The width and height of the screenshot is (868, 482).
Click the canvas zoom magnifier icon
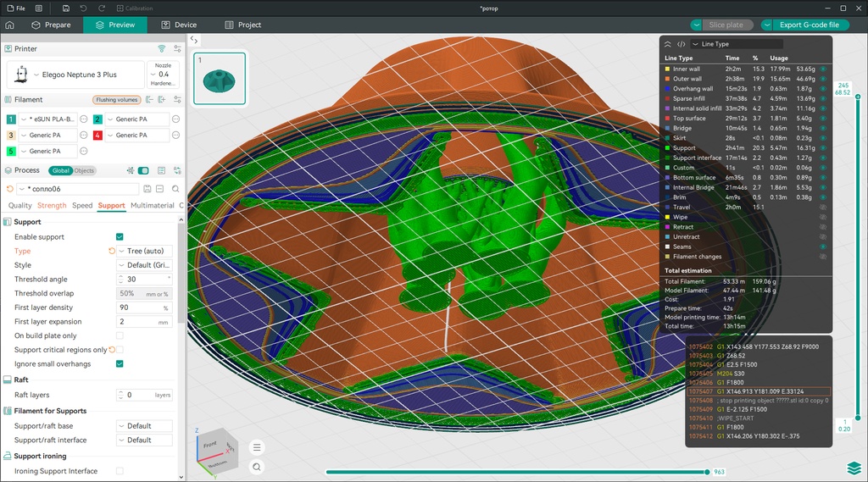tap(257, 467)
